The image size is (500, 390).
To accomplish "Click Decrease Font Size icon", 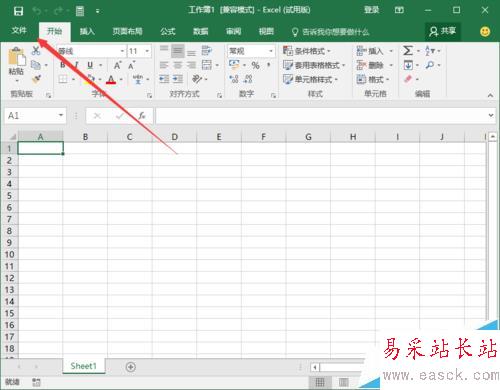I will pos(132,65).
